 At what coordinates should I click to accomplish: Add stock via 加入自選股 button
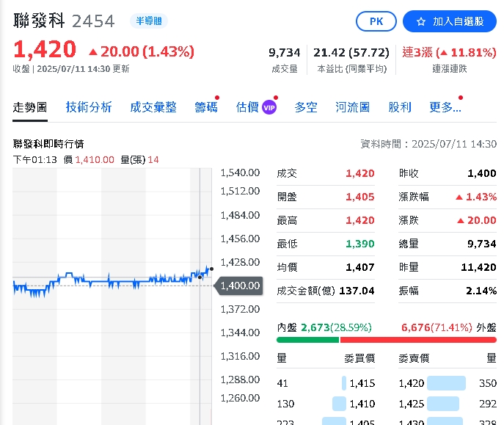point(450,21)
